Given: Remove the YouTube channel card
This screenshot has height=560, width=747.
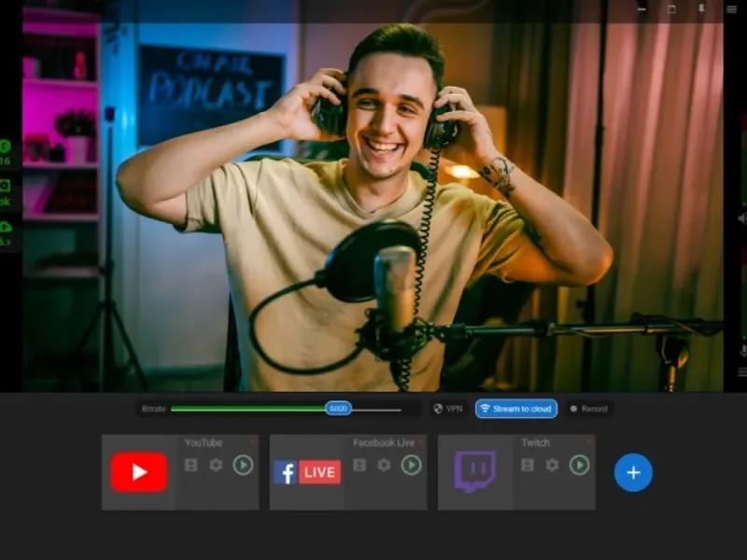Looking at the screenshot, I should point(253,441).
